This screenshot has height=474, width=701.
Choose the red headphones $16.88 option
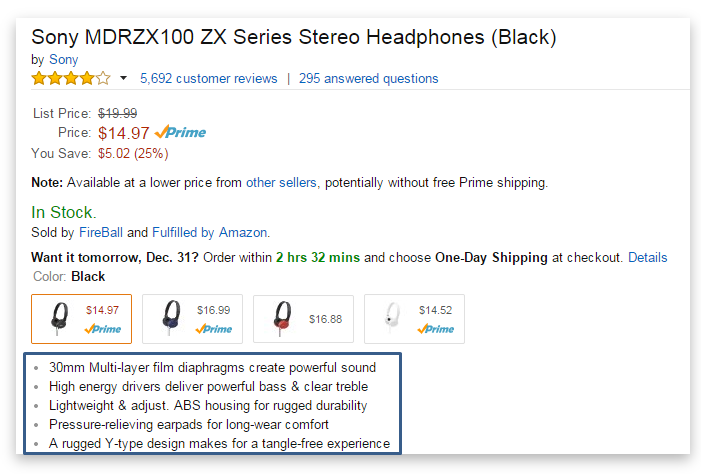[x=303, y=319]
